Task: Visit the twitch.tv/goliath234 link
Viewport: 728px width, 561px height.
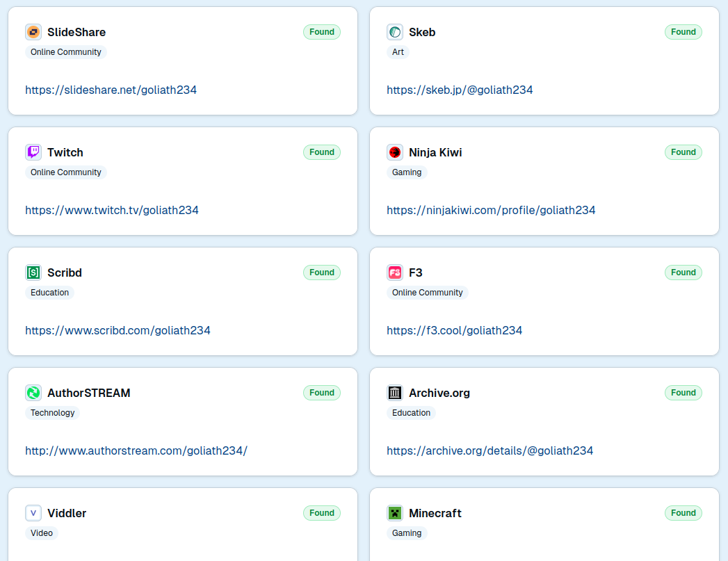Action: coord(112,210)
